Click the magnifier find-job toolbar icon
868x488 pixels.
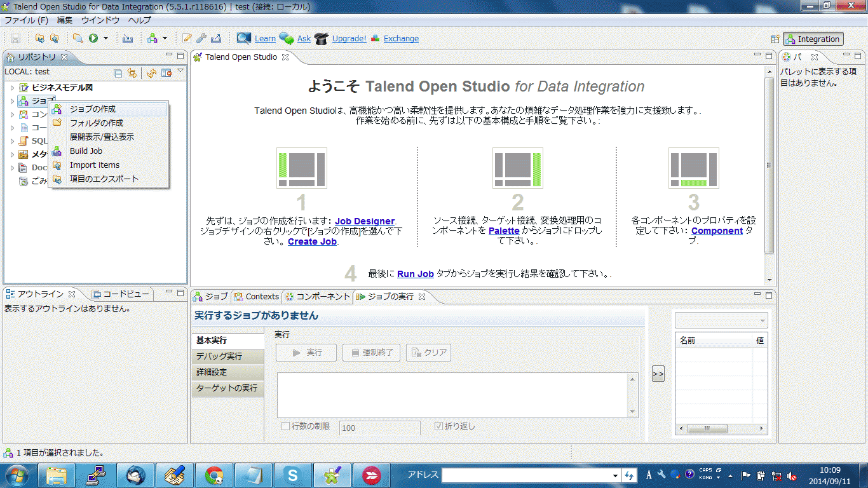tap(78, 39)
